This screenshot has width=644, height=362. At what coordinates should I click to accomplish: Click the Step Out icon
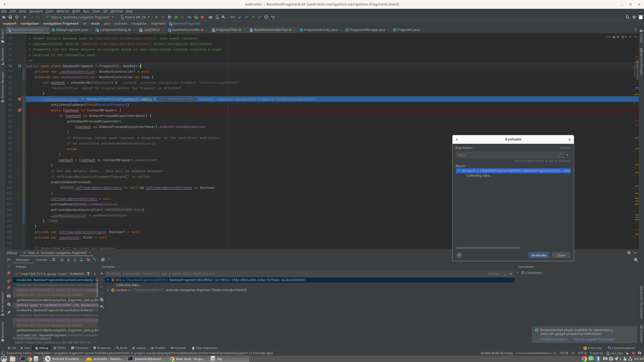tap(81, 259)
